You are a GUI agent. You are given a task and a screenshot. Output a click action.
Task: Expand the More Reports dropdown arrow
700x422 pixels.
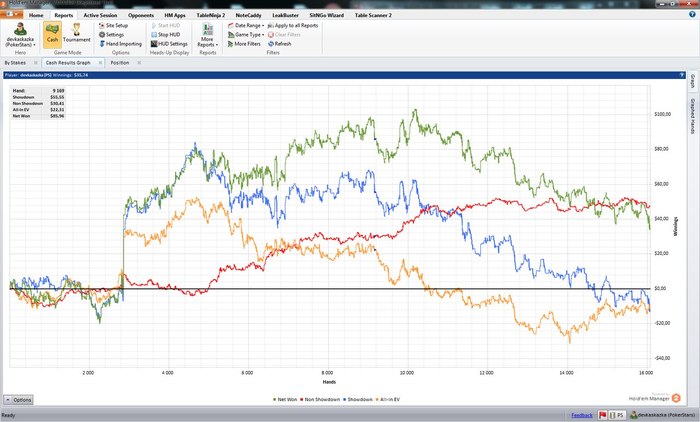pyautogui.click(x=217, y=45)
